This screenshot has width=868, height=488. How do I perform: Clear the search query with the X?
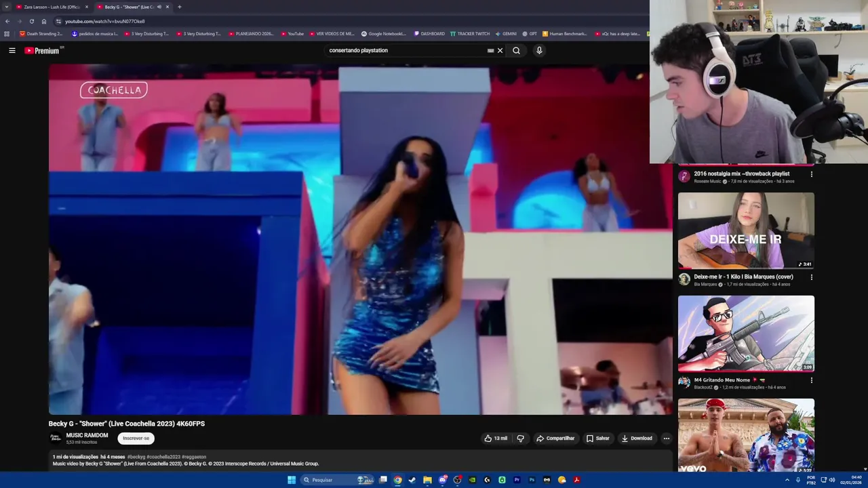(500, 50)
